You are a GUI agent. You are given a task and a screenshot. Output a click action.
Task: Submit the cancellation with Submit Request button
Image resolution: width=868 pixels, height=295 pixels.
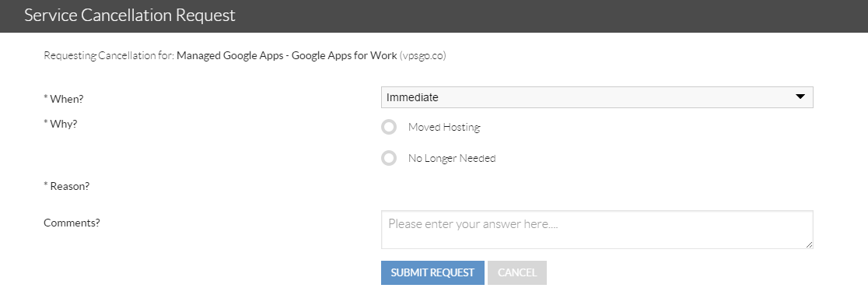point(432,273)
